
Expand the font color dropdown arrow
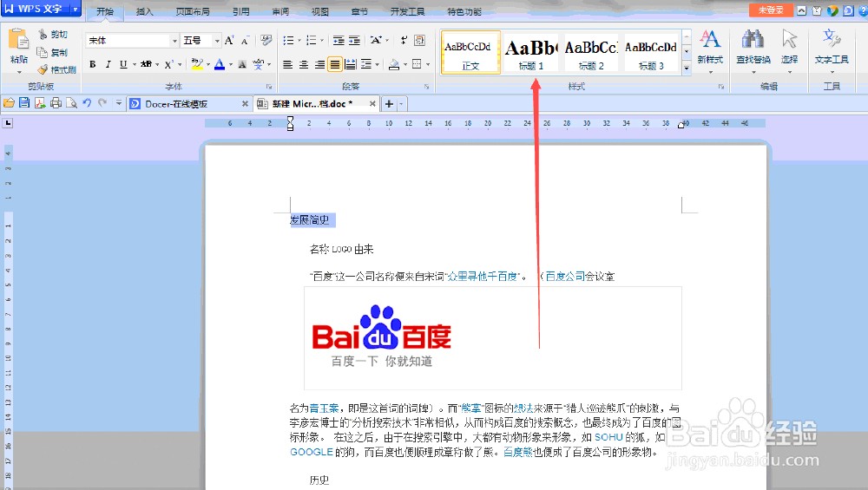click(x=230, y=65)
